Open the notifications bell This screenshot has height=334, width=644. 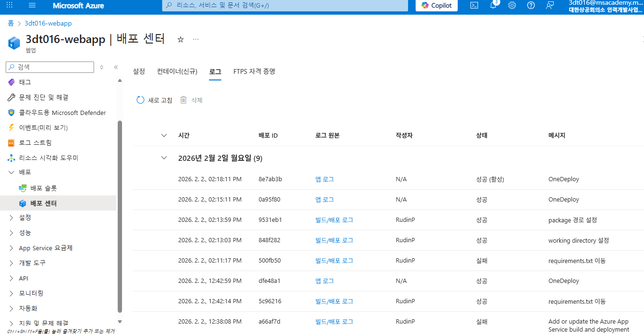(493, 5)
